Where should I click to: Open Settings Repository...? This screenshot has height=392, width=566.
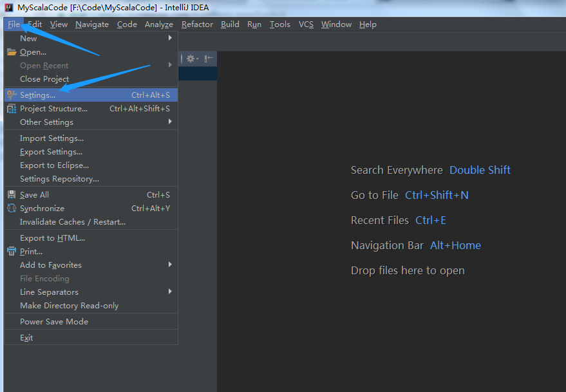(91, 179)
